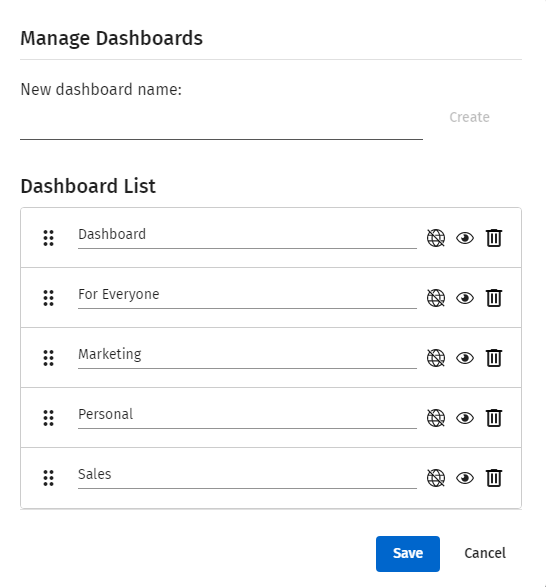This screenshot has height=587, width=546.
Task: Edit the Marketing dashboard name field
Action: coord(247,355)
